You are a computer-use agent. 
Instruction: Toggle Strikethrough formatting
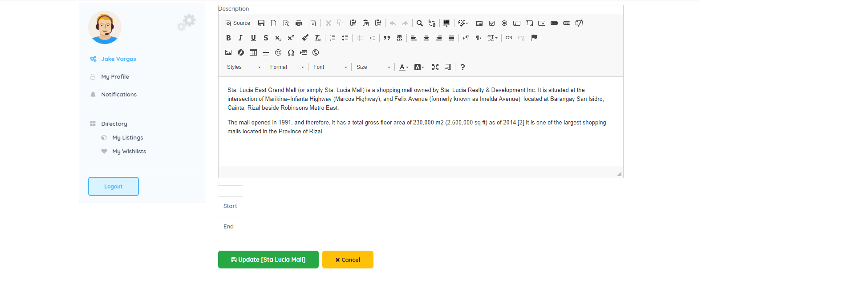click(266, 38)
